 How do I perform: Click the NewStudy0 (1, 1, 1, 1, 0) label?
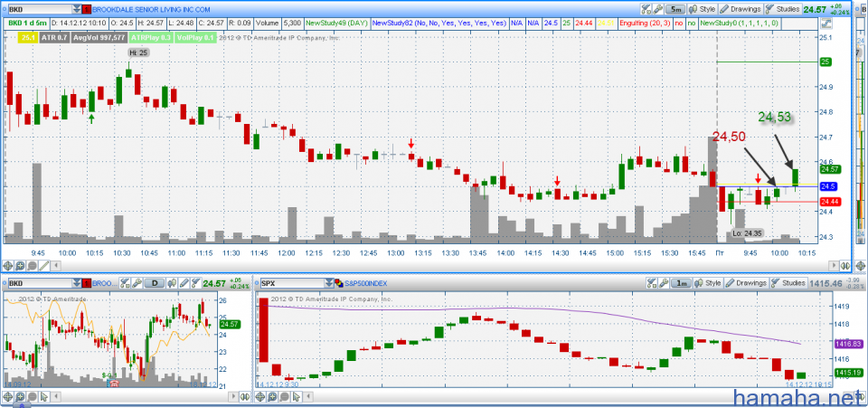[x=739, y=24]
